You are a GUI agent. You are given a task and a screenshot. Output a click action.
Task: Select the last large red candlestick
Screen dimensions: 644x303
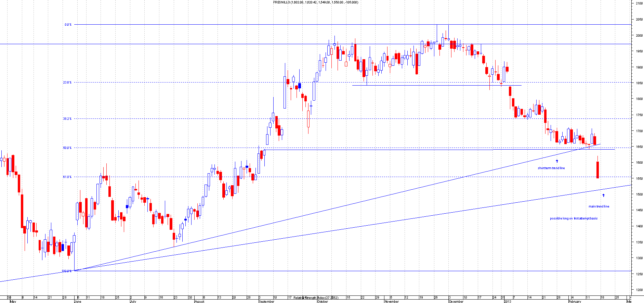(597, 170)
